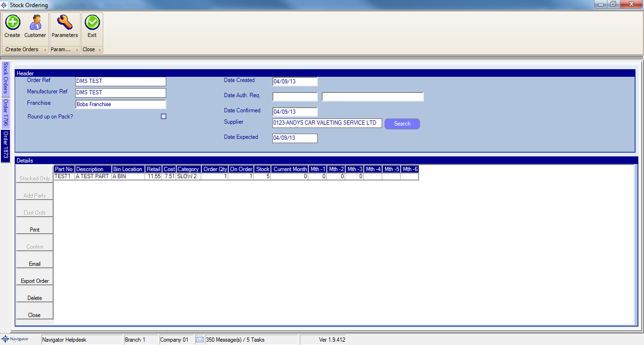Click the Print button
The height and width of the screenshot is (345, 644).
pos(35,226)
